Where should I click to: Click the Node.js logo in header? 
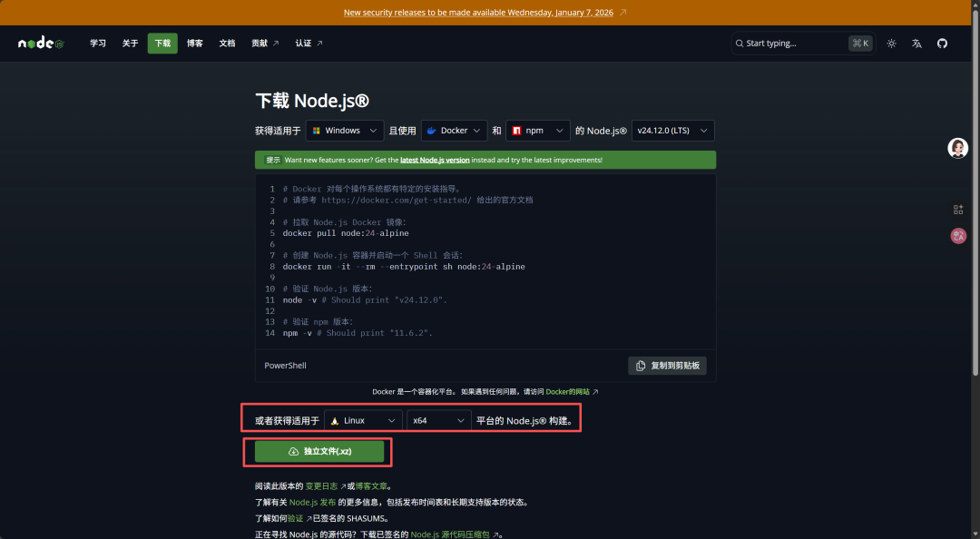(x=41, y=43)
